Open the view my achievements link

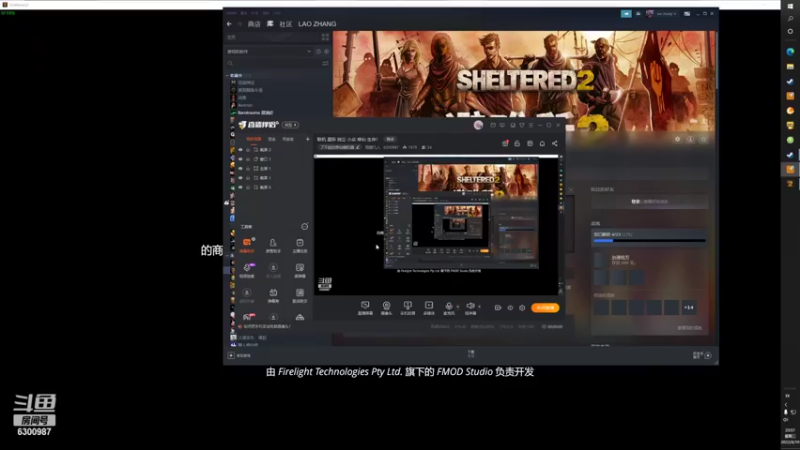point(689,328)
